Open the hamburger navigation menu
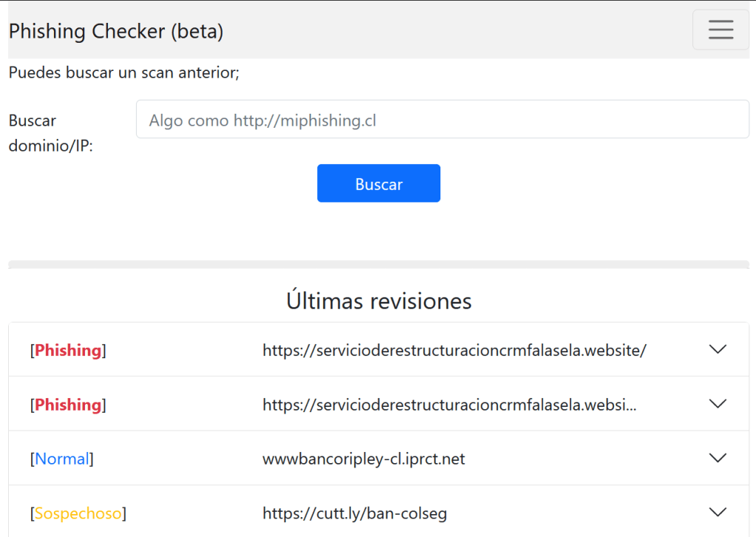The height and width of the screenshot is (537, 756). (x=720, y=30)
